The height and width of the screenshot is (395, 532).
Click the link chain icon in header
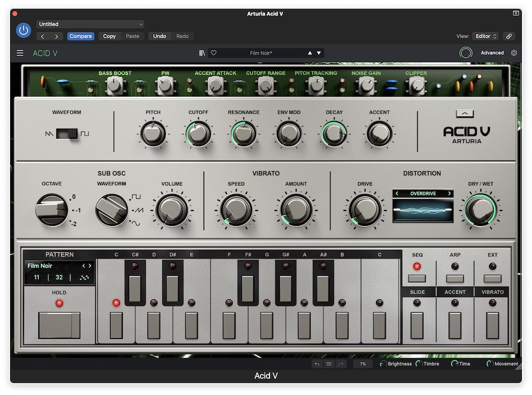[x=509, y=36]
